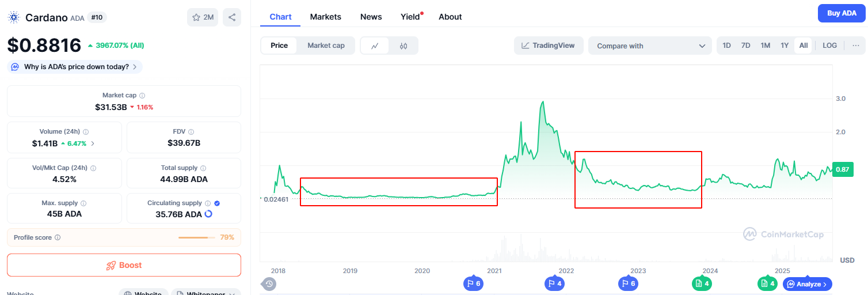
Task: Click the Market cap info icon
Action: [142, 96]
